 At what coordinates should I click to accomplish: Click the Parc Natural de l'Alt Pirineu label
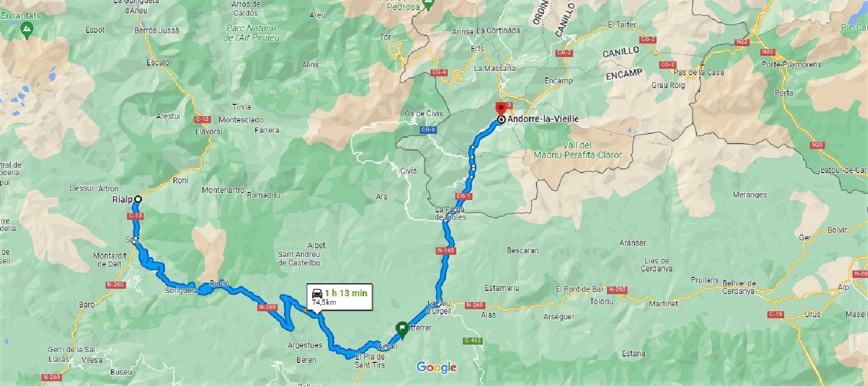[251, 33]
